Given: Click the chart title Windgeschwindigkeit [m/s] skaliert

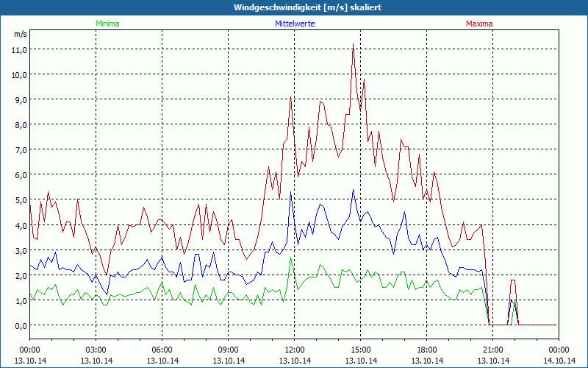Looking at the screenshot, I should point(307,7).
